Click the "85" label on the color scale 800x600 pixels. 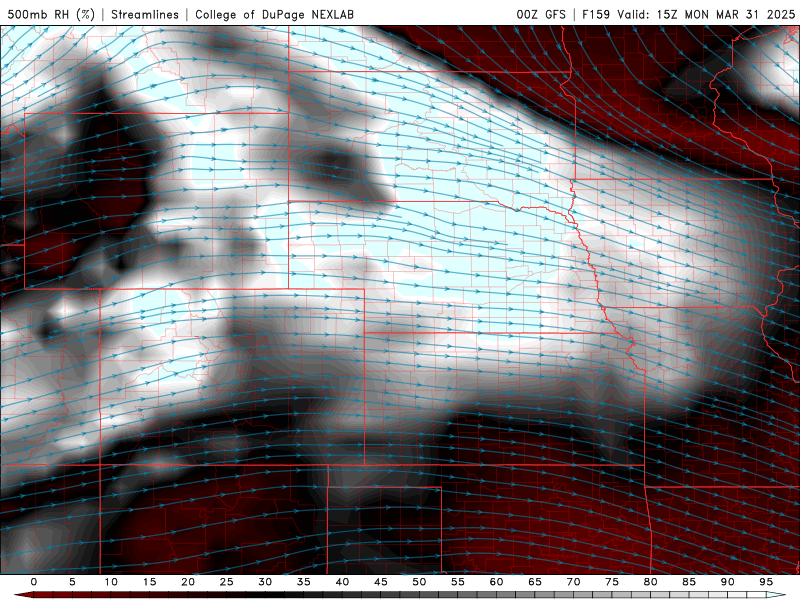[689, 582]
